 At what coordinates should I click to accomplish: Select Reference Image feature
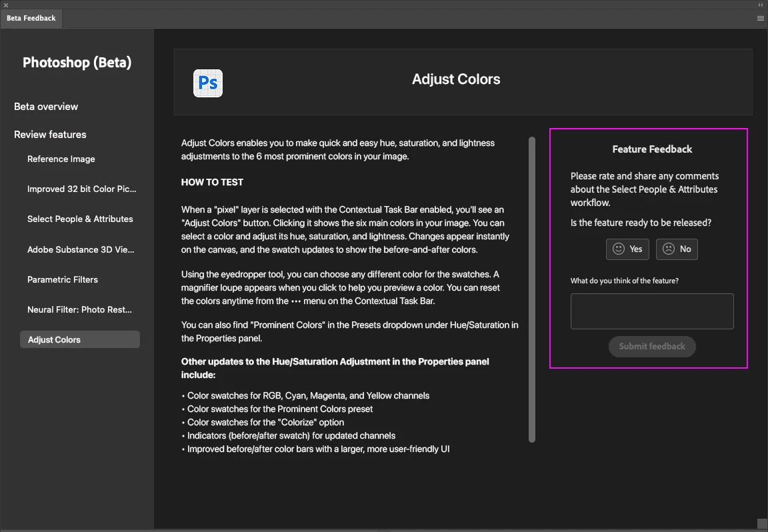point(61,159)
